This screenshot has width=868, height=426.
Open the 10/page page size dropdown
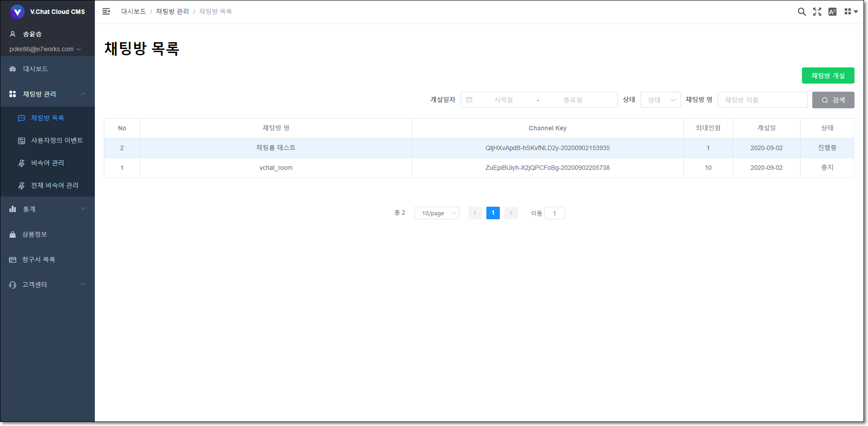(x=437, y=213)
